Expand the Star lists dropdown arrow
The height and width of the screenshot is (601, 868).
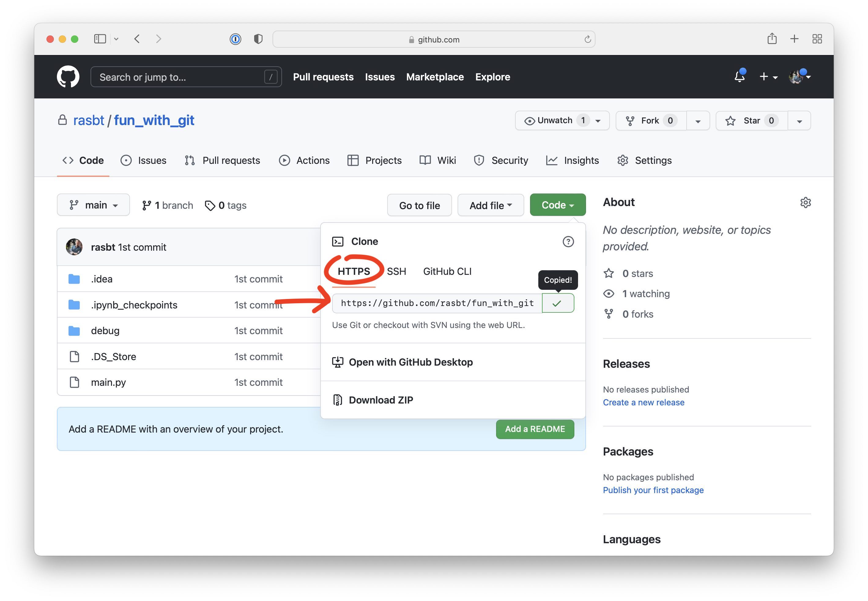[799, 121]
